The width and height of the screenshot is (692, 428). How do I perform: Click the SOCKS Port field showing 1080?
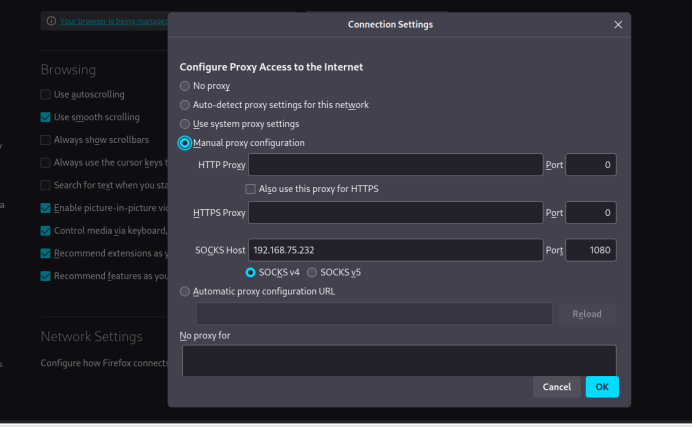click(590, 250)
